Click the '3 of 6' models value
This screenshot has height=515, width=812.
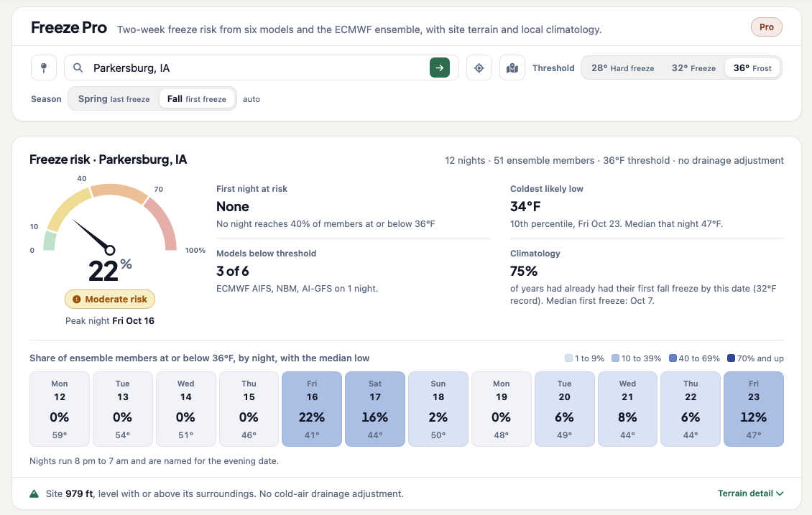(233, 272)
